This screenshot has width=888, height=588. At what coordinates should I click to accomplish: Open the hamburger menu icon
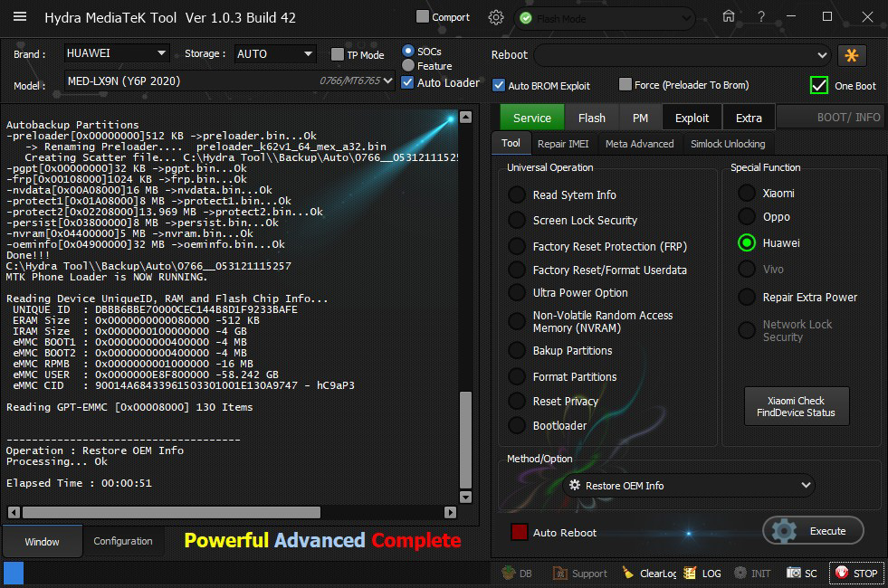coord(20,17)
